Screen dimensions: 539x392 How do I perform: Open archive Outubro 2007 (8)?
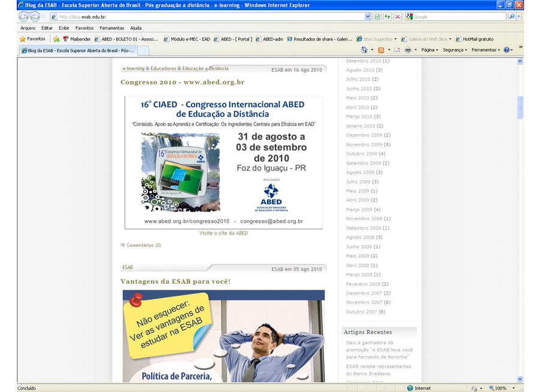point(365,312)
